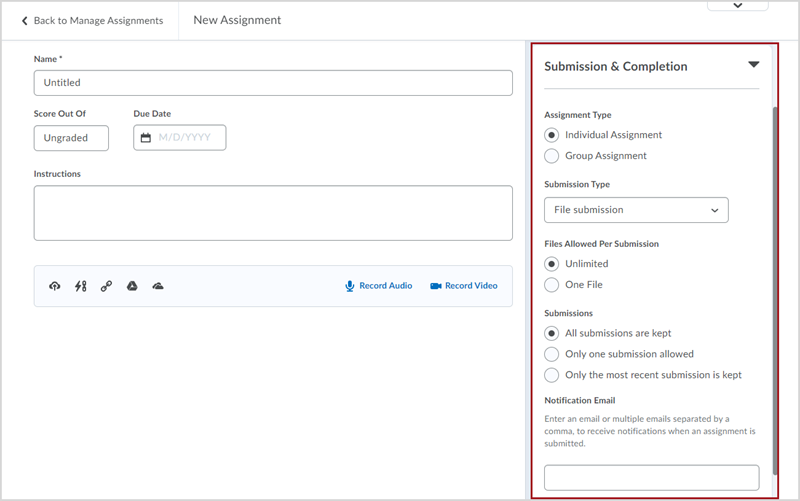Viewport: 800px width, 501px height.
Task: Collapse the Submission & Completion section
Action: click(x=754, y=65)
